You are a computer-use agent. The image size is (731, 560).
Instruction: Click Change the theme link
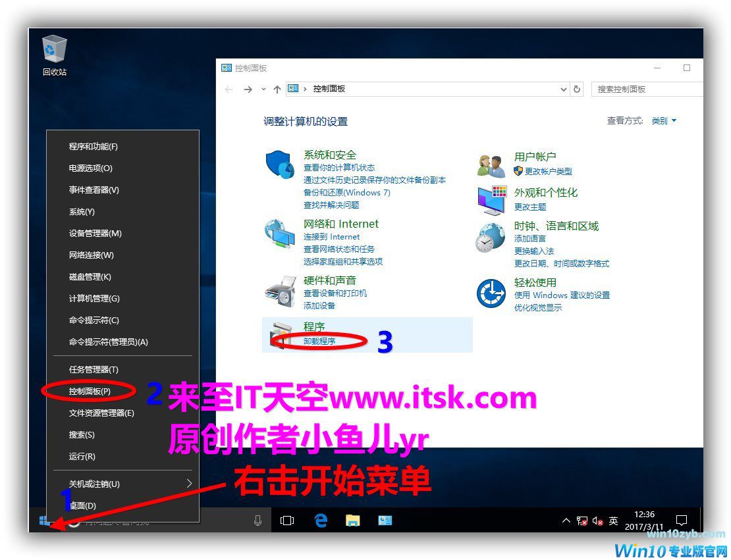530,207
